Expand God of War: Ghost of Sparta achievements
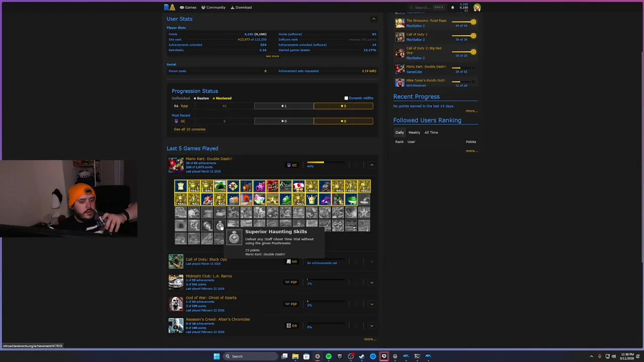Viewport: 644px width, 362px height. coord(372,304)
